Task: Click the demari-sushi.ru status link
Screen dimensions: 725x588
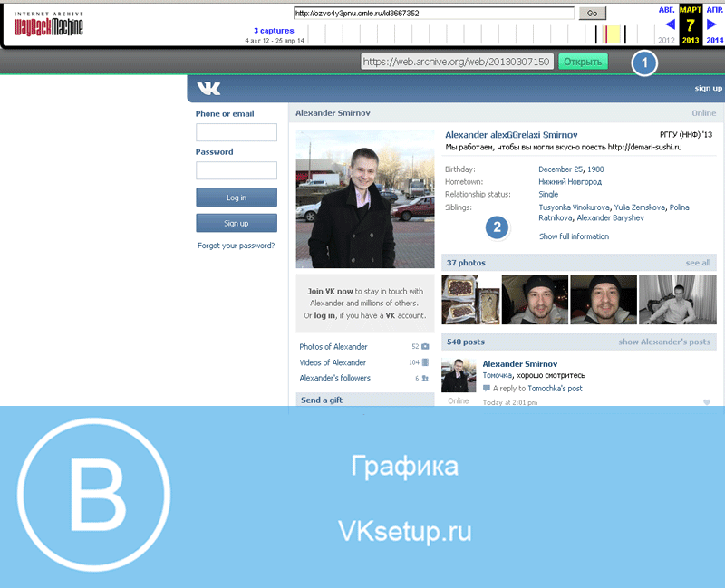Action: 644,147
